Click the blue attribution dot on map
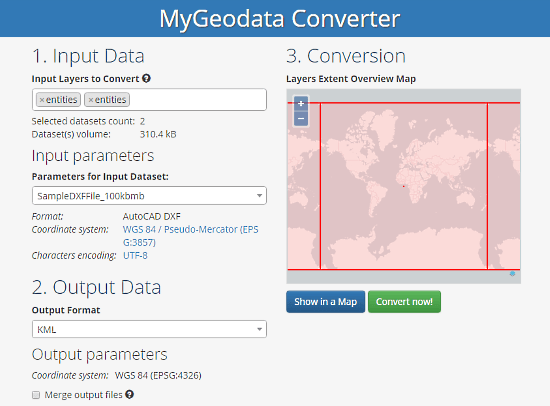Image resolution: width=550 pixels, height=406 pixels. point(512,273)
